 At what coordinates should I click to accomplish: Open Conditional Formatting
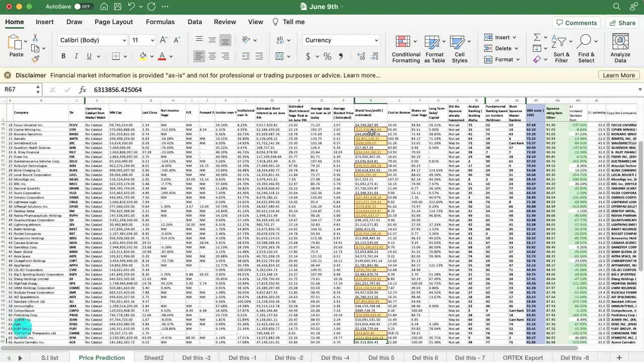tap(406, 49)
